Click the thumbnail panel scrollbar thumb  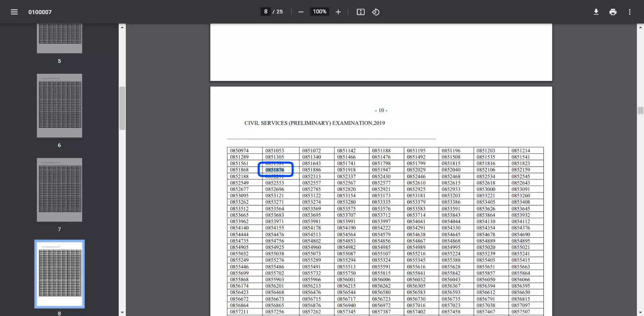(x=122, y=108)
